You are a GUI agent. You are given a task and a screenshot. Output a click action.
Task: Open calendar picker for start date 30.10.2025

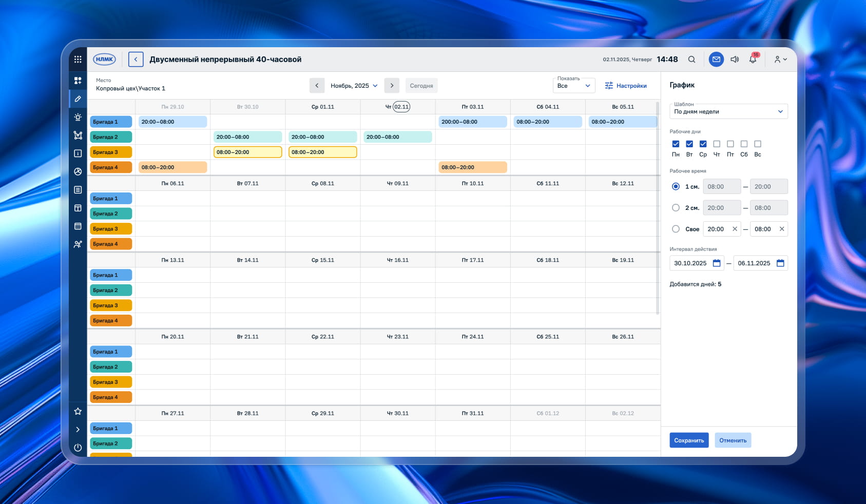coord(717,263)
